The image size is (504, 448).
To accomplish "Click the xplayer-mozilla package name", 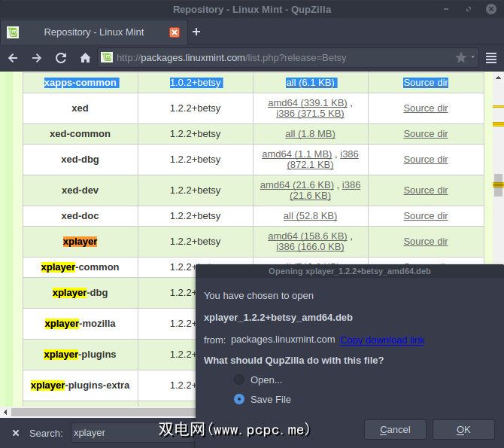I will (x=80, y=324).
